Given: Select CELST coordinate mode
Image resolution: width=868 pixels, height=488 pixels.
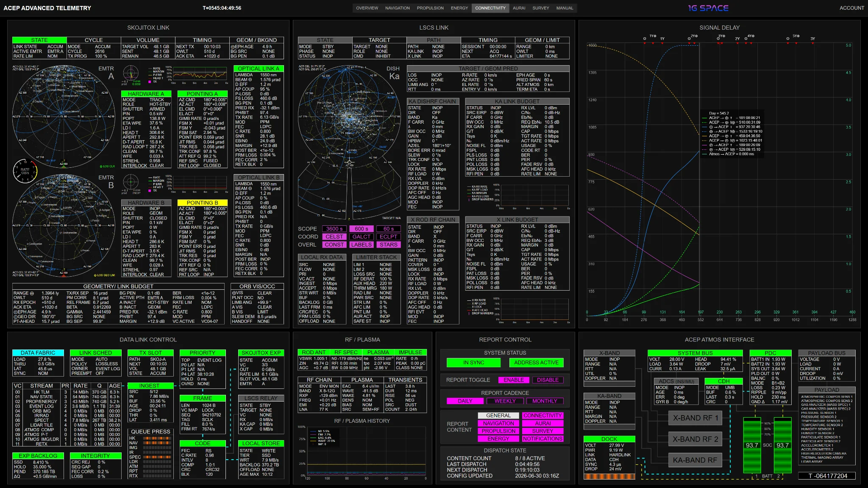Looking at the screenshot, I should (x=334, y=237).
